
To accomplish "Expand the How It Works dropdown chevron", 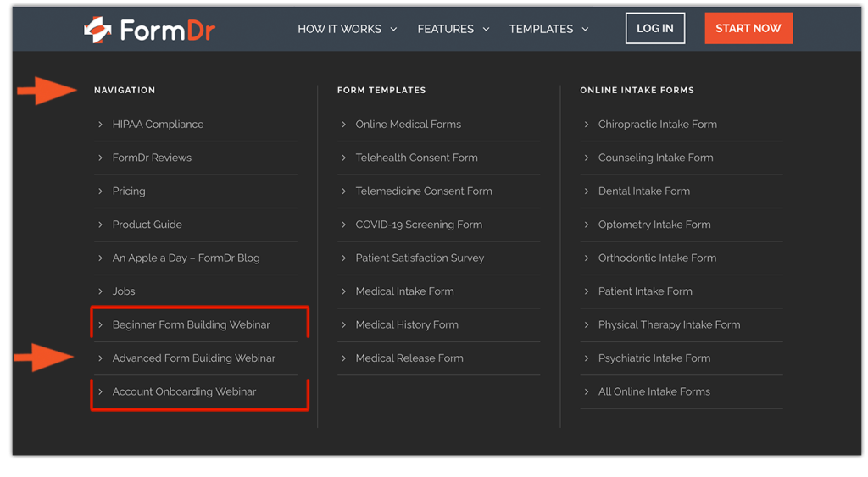I will [x=393, y=30].
